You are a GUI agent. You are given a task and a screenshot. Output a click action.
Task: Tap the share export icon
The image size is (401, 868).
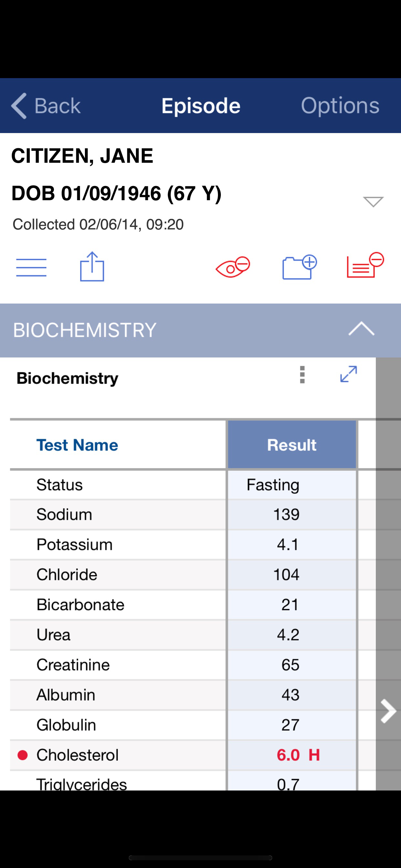tap(92, 266)
